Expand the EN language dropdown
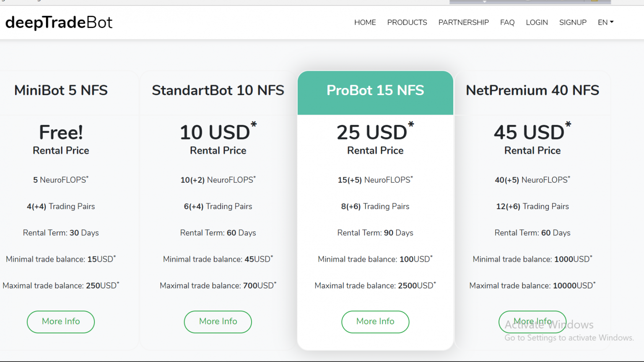644x362 pixels. [x=605, y=23]
